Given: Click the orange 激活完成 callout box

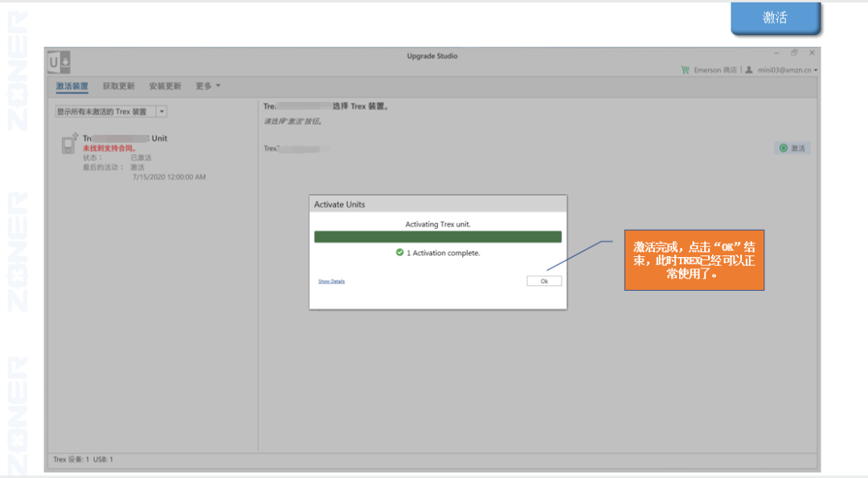Looking at the screenshot, I should pos(694,259).
